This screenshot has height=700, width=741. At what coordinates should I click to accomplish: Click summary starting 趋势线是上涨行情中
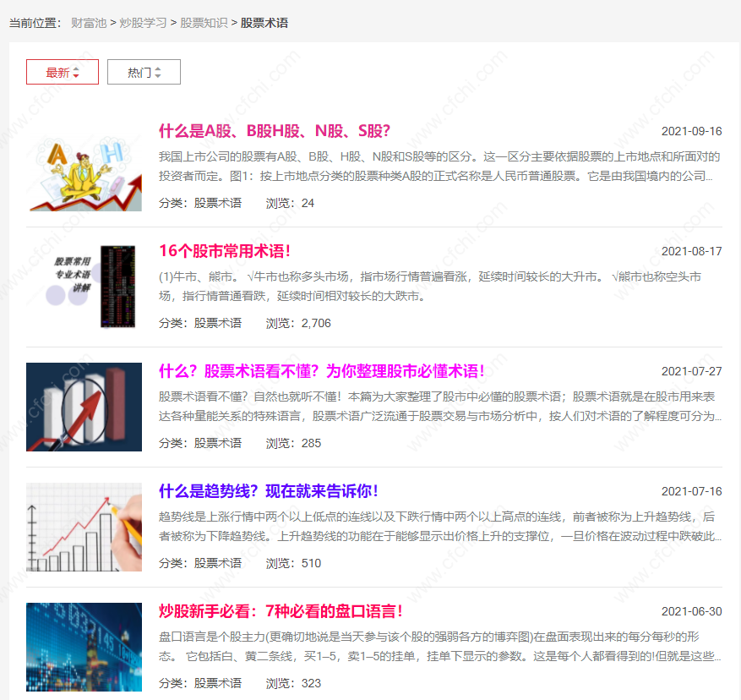[439, 527]
